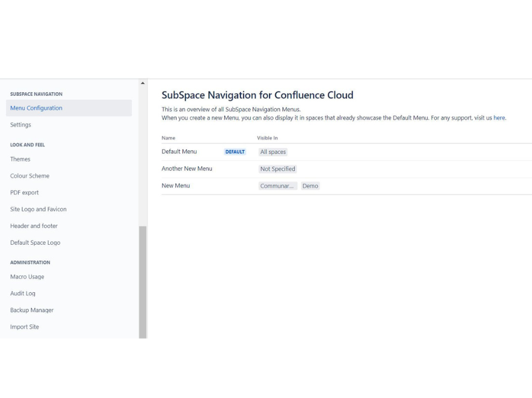The image size is (532, 398).
Task: Open Site Logo and Favicon
Action: pyautogui.click(x=38, y=210)
